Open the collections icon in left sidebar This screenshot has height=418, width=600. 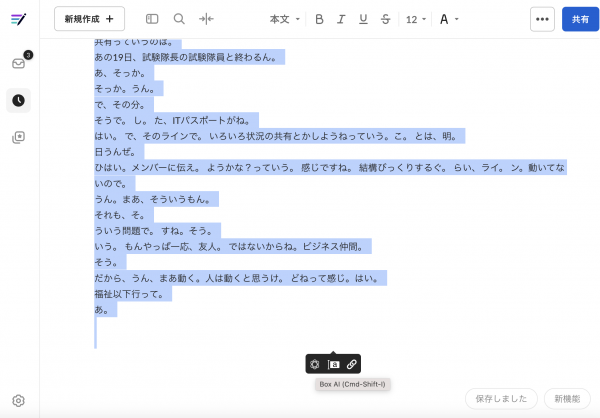point(18,137)
